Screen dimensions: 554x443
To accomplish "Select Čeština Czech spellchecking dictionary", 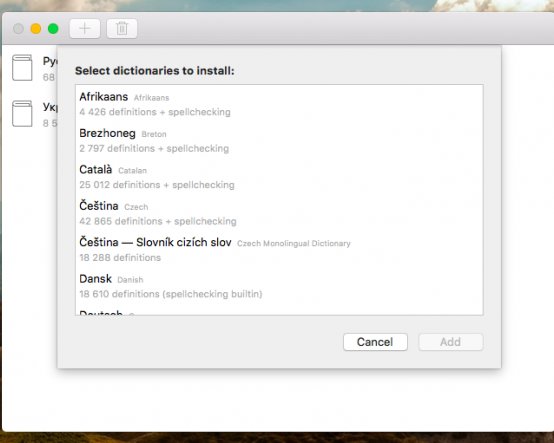I will [279, 213].
